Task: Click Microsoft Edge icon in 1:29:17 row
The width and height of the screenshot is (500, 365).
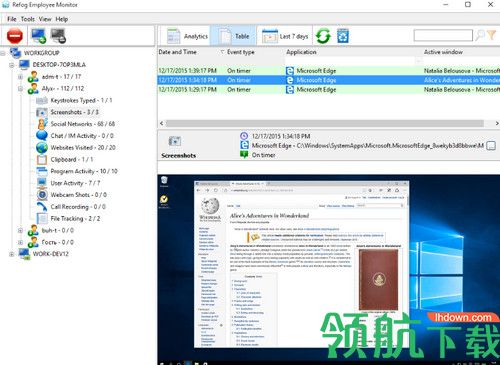Action: 290,90
